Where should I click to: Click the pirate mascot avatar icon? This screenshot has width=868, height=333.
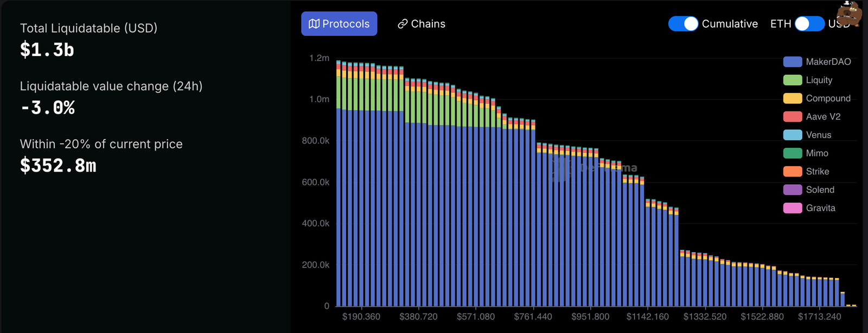[x=849, y=13]
